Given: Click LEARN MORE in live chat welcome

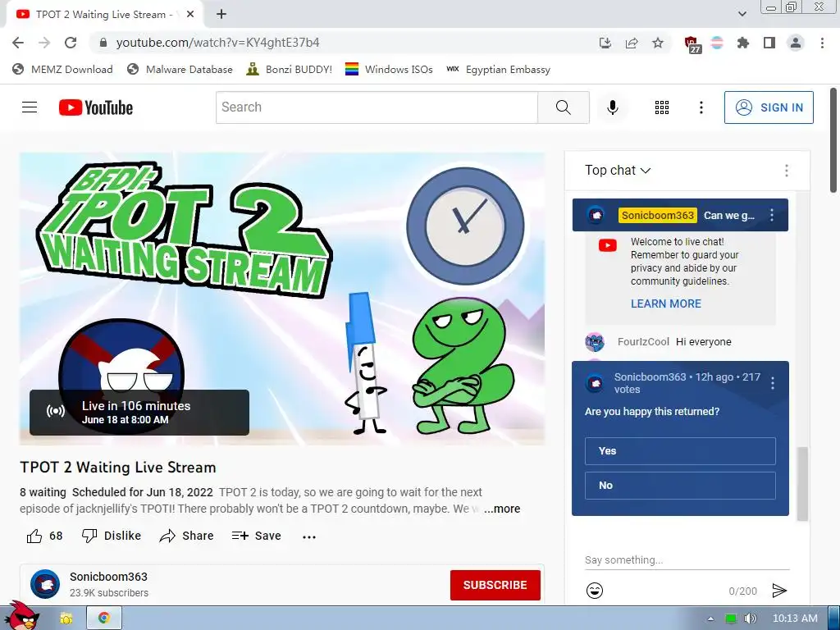Looking at the screenshot, I should [x=666, y=304].
